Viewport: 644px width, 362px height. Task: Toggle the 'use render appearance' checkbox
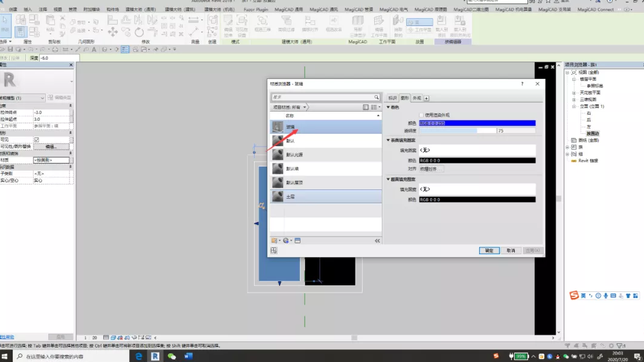[421, 115]
